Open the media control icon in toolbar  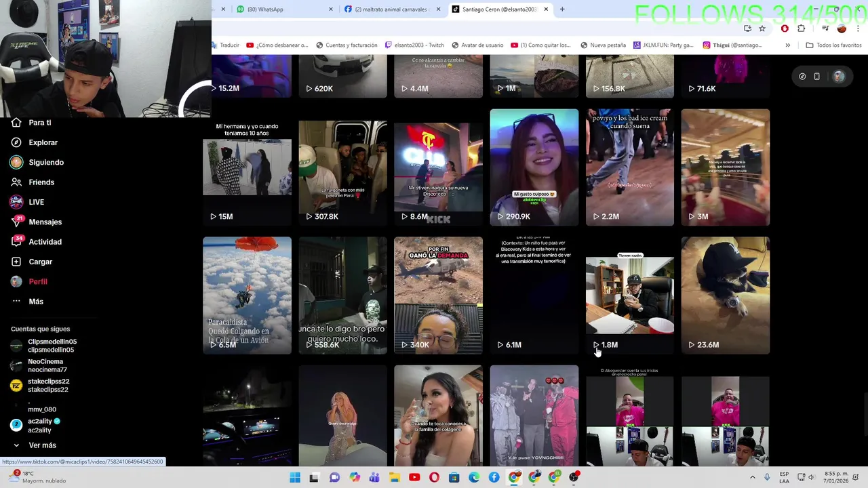825,28
